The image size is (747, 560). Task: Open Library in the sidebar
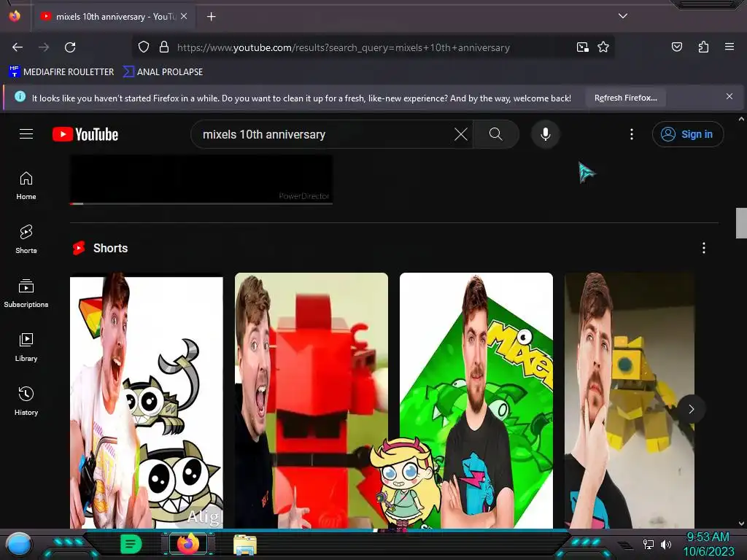click(x=26, y=348)
